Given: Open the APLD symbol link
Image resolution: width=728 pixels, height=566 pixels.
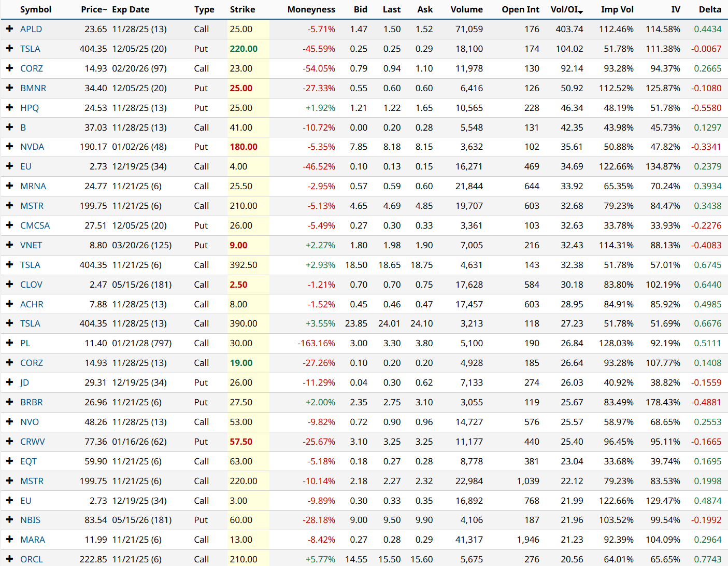Looking at the screenshot, I should [x=31, y=29].
